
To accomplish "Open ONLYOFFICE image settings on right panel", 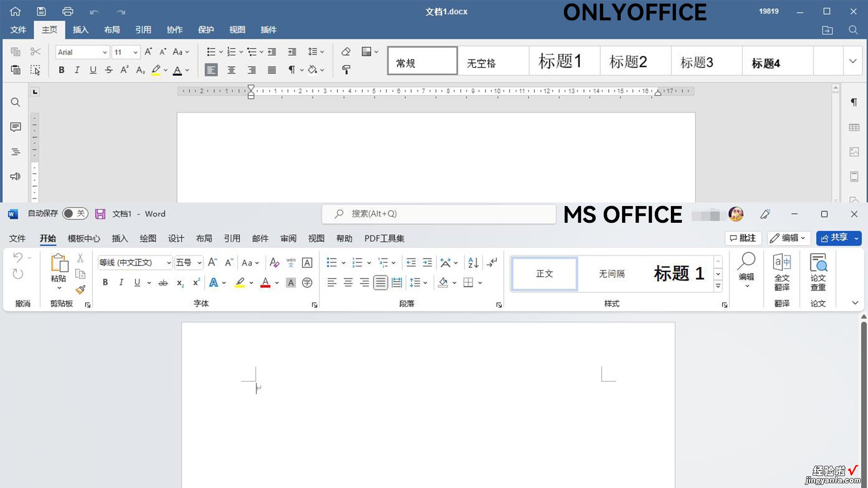I will point(854,152).
